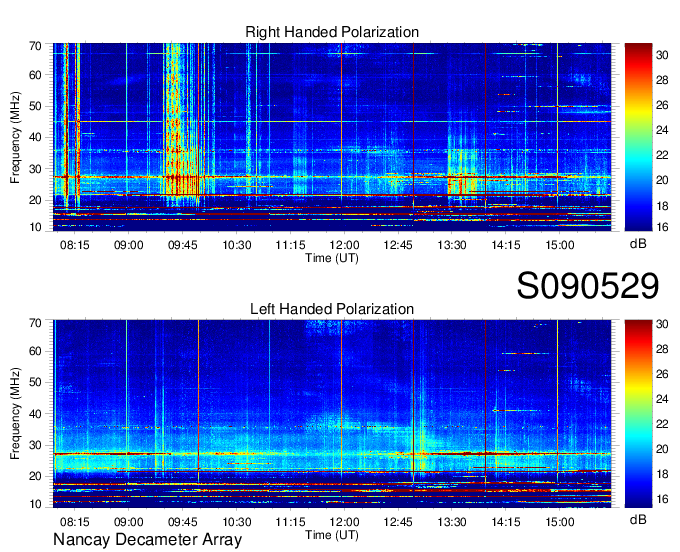Click 40 MHz tick on right-handed frequency axis
This screenshot has width=680, height=552.
click(x=35, y=137)
